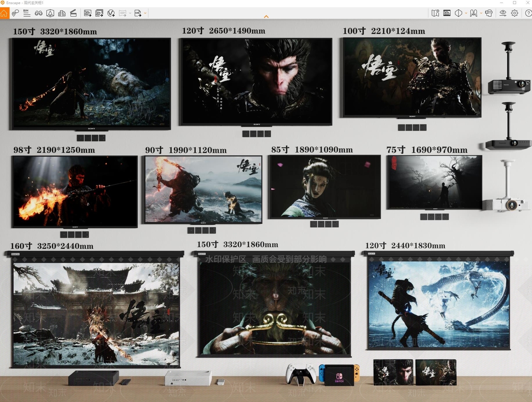532x402 pixels.
Task: Toggle the minimap icon
Action: point(435,13)
